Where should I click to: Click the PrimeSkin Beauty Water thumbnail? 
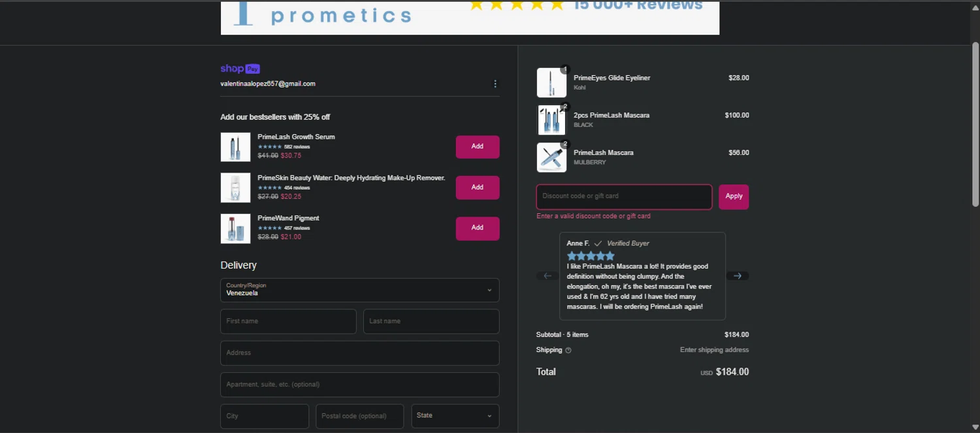click(x=235, y=188)
